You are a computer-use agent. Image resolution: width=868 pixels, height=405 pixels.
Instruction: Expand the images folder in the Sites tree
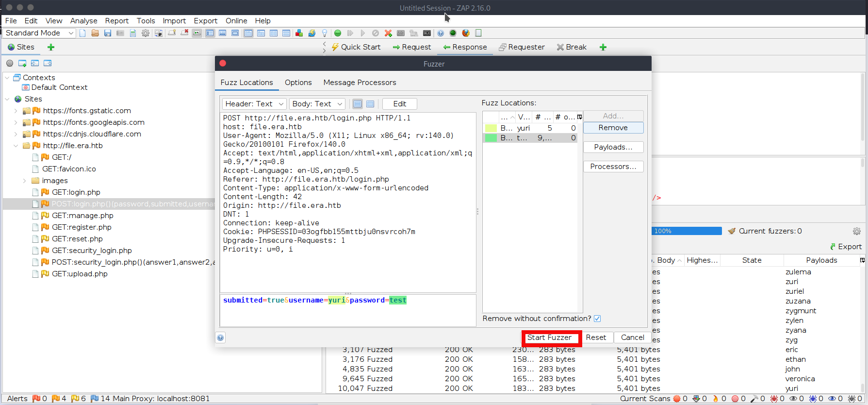pyautogui.click(x=25, y=181)
